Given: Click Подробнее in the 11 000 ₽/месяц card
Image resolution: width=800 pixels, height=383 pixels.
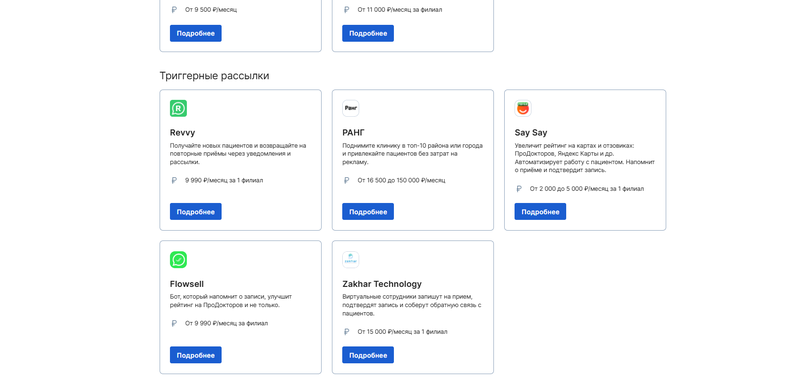Looking at the screenshot, I should click(368, 33).
